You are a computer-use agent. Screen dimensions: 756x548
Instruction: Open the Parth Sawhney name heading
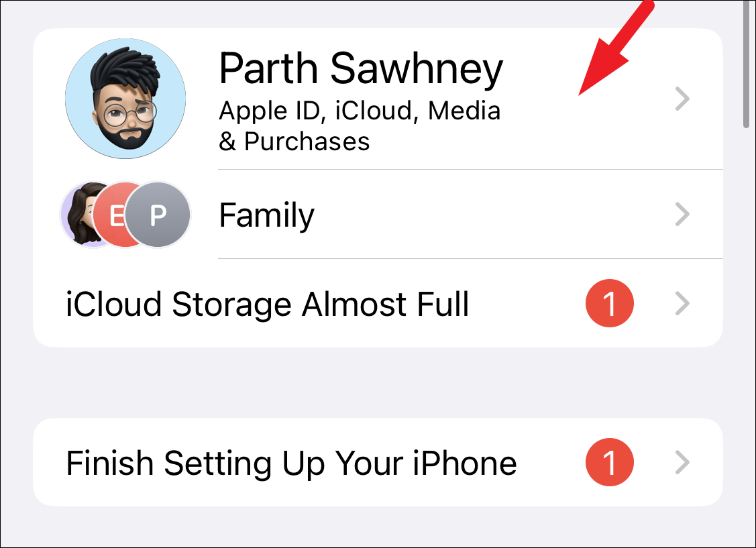[361, 69]
